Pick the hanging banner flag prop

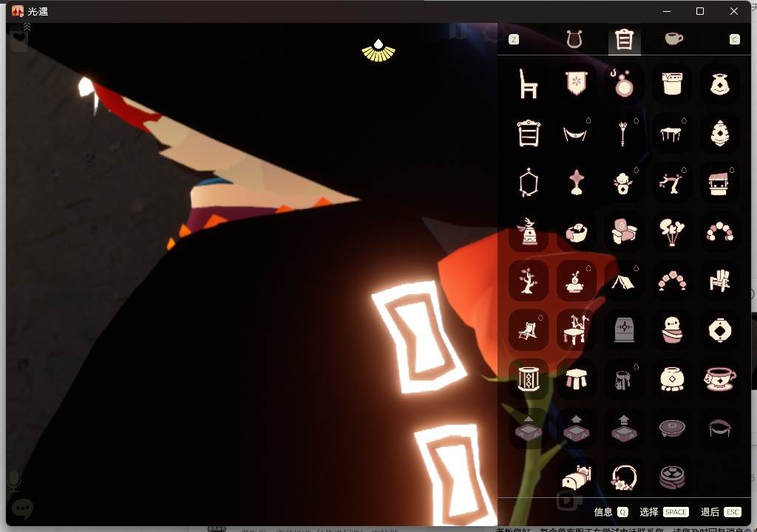coord(576,83)
